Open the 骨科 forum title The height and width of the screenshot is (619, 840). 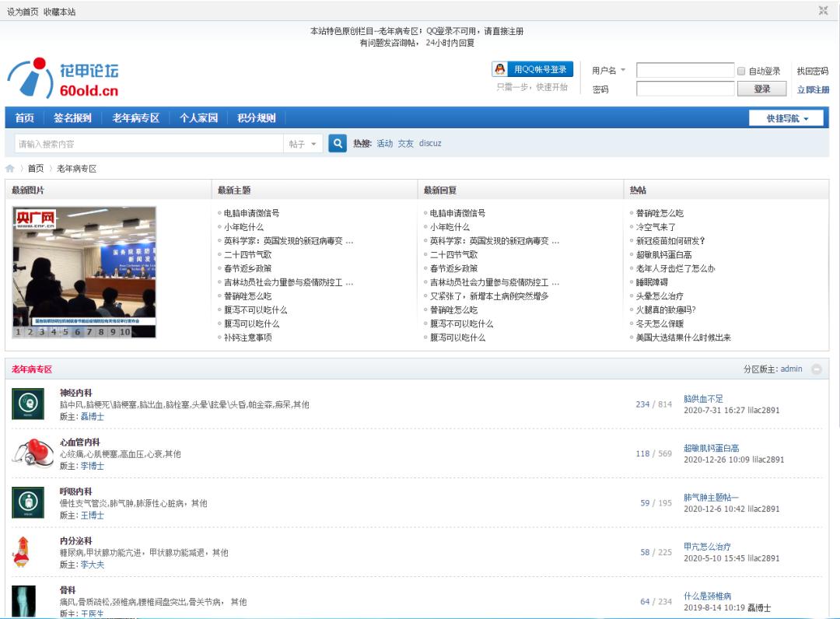pos(68,589)
